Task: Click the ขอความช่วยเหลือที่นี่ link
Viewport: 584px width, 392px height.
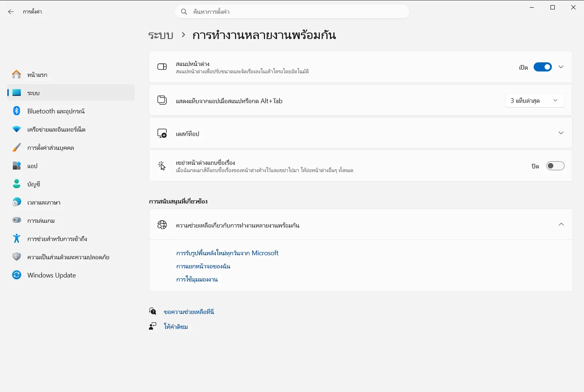Action: [189, 312]
